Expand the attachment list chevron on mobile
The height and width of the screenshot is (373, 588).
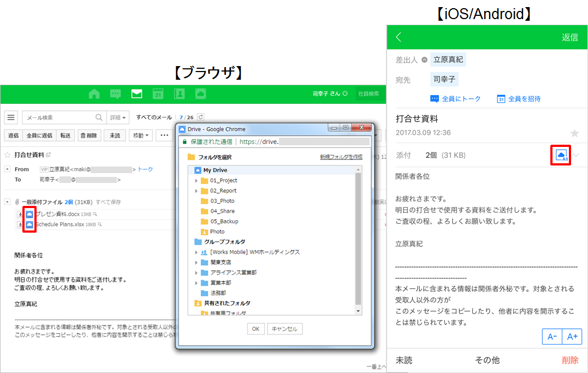(577, 156)
